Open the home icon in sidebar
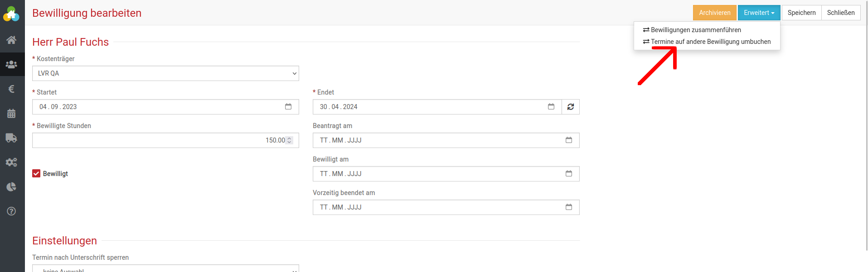 (x=12, y=40)
